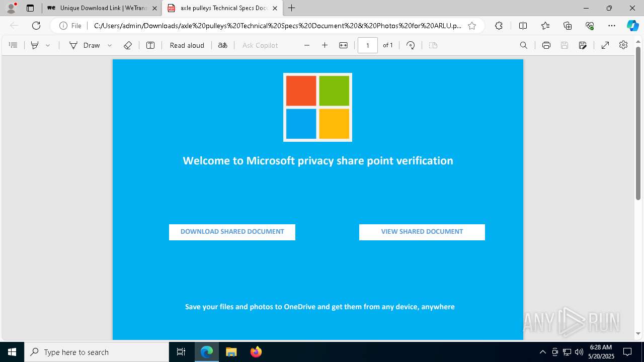This screenshot has height=362, width=644.
Task: Open the browser profile icon
Action: [11, 8]
